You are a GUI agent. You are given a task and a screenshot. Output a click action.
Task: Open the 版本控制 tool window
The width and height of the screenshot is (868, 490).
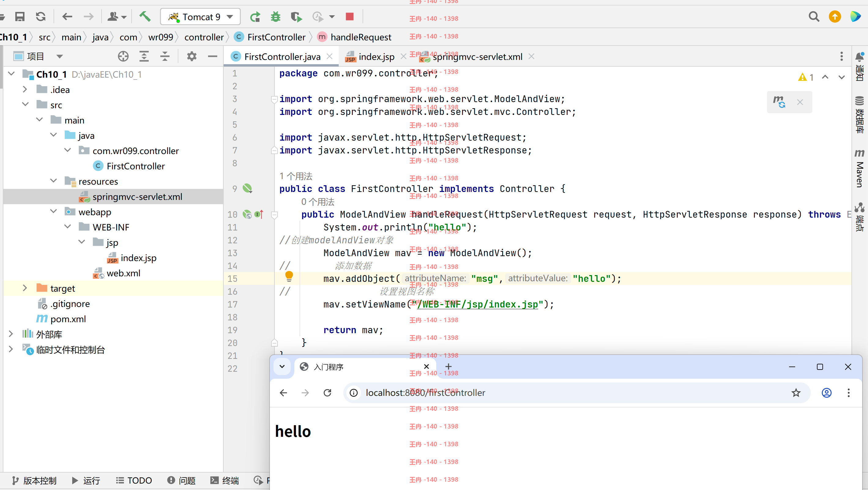(34, 480)
